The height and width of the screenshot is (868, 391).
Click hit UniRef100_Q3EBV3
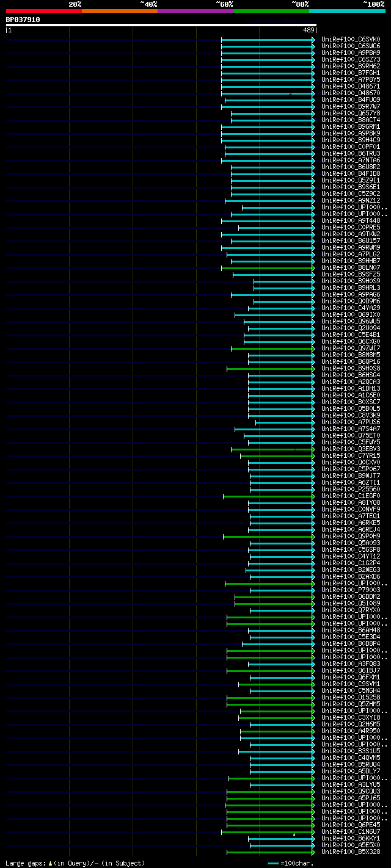(351, 449)
